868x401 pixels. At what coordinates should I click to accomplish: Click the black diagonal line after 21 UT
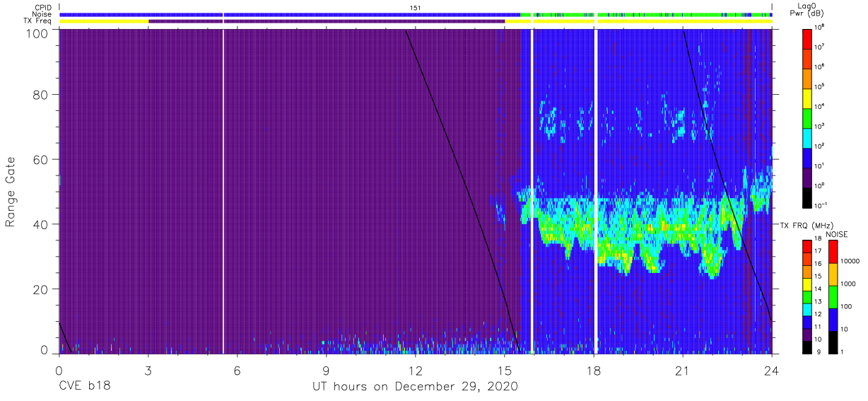[x=727, y=175]
